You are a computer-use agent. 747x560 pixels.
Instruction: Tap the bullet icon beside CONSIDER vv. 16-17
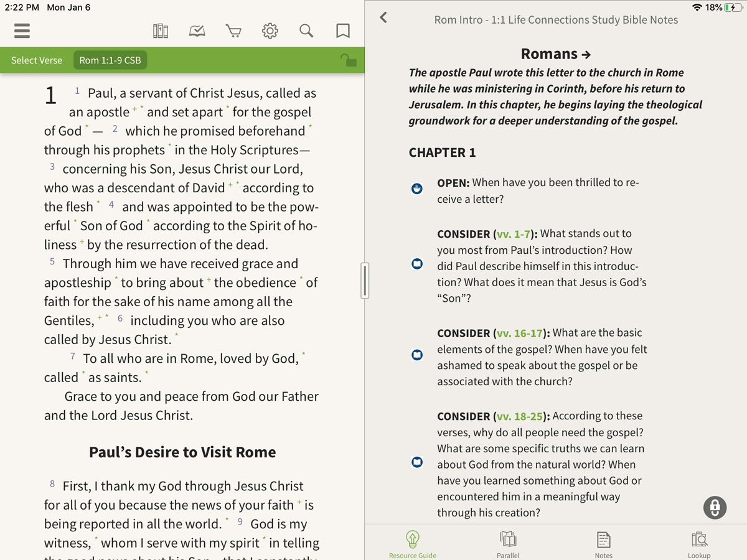[417, 355]
